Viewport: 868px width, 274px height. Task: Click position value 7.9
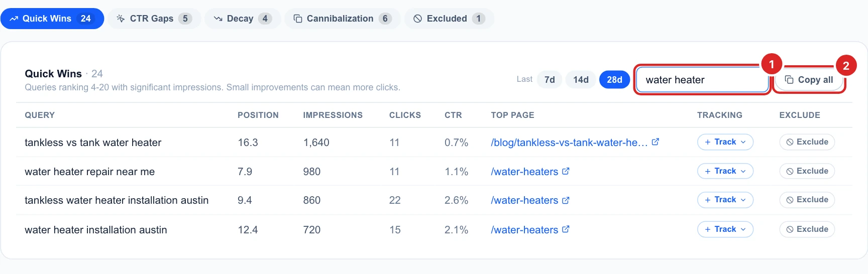(x=245, y=172)
